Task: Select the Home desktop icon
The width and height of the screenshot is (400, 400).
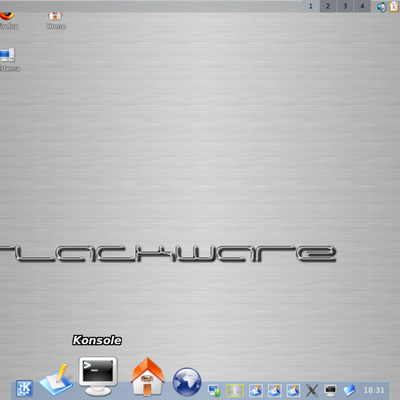Action: [x=56, y=21]
